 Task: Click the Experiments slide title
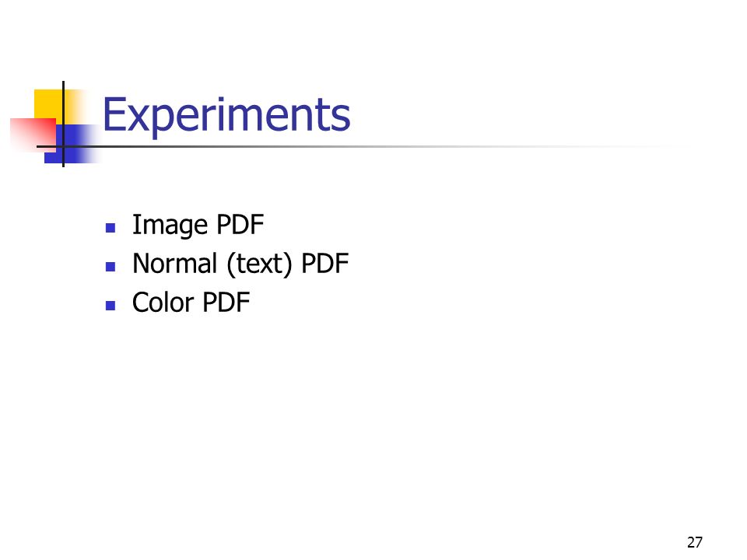tap(226, 115)
